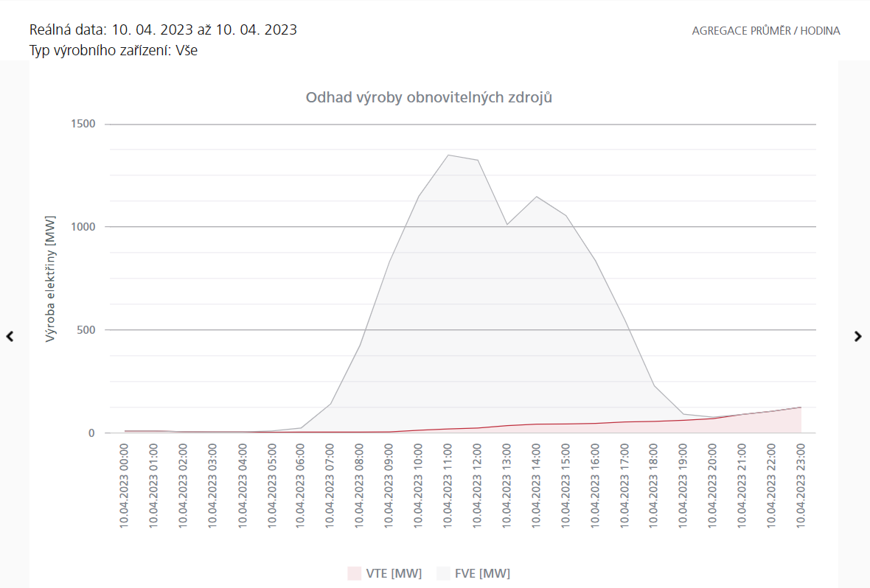The height and width of the screenshot is (588, 870).
Task: Click the 10.04.2023 03:00 x-axis label
Action: point(212,486)
